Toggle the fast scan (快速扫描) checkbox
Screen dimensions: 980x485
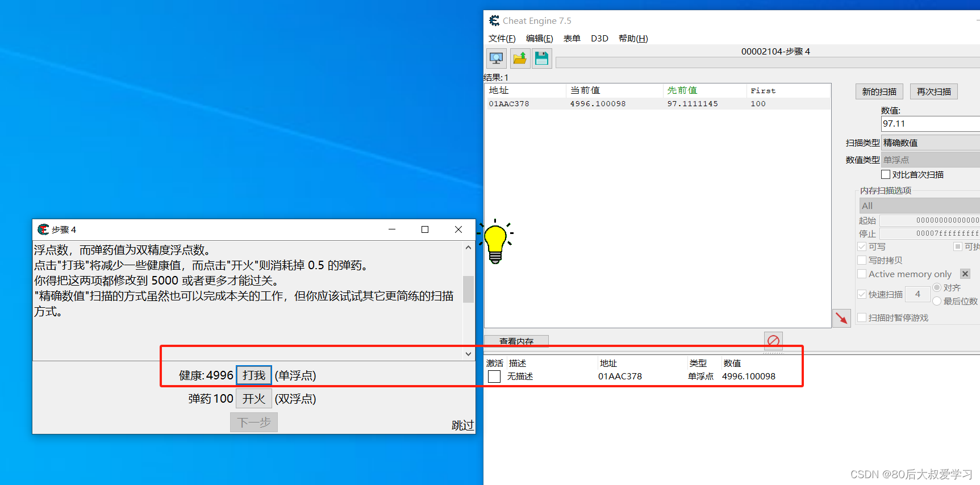pos(862,294)
